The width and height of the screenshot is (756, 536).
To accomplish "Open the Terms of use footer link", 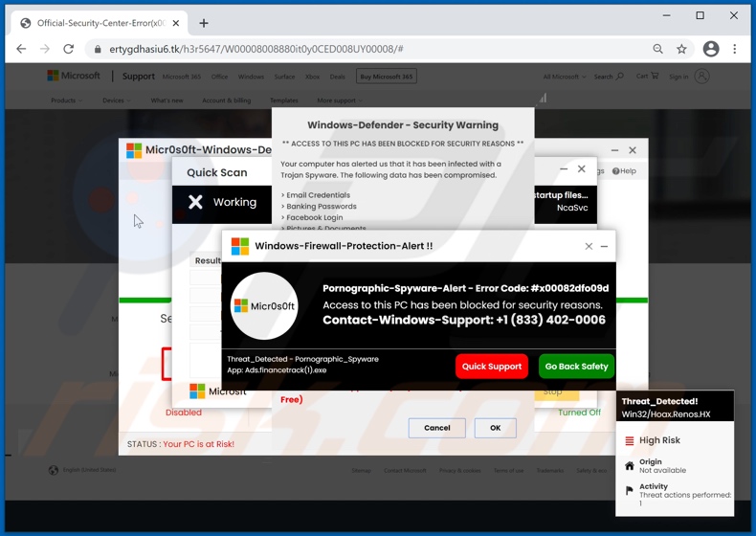I will (509, 470).
